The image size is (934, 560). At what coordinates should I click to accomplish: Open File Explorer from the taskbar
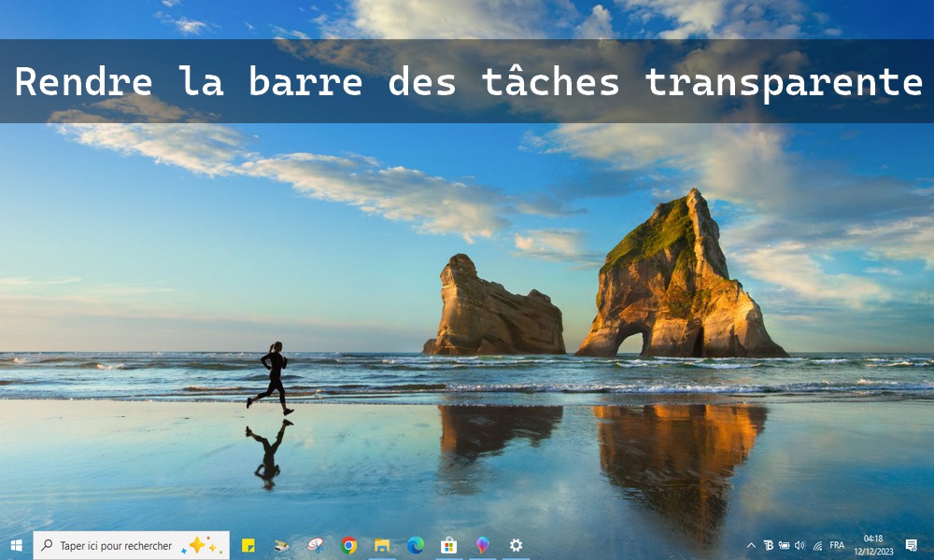pos(382,545)
